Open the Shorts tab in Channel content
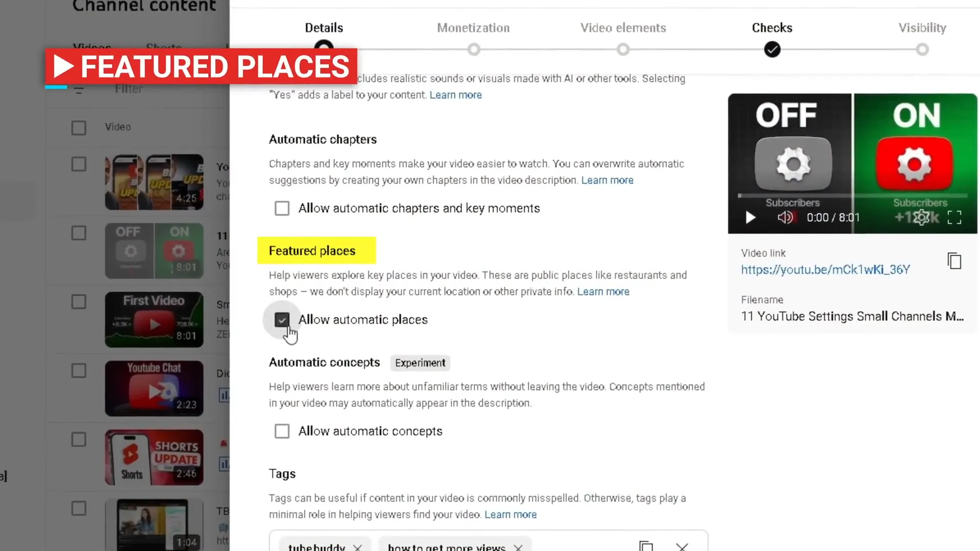980x551 pixels. [163, 47]
